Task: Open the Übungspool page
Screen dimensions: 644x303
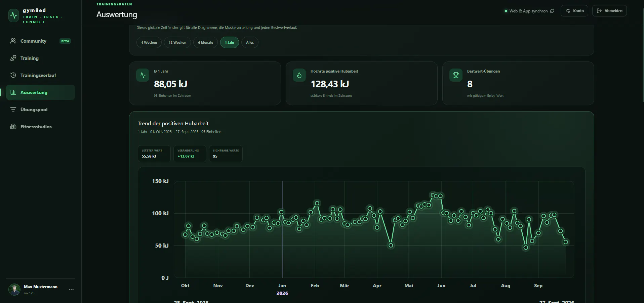Action: click(40, 110)
